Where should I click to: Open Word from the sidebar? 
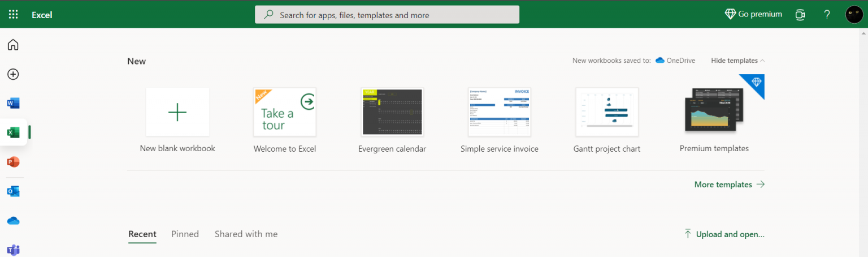coord(13,104)
